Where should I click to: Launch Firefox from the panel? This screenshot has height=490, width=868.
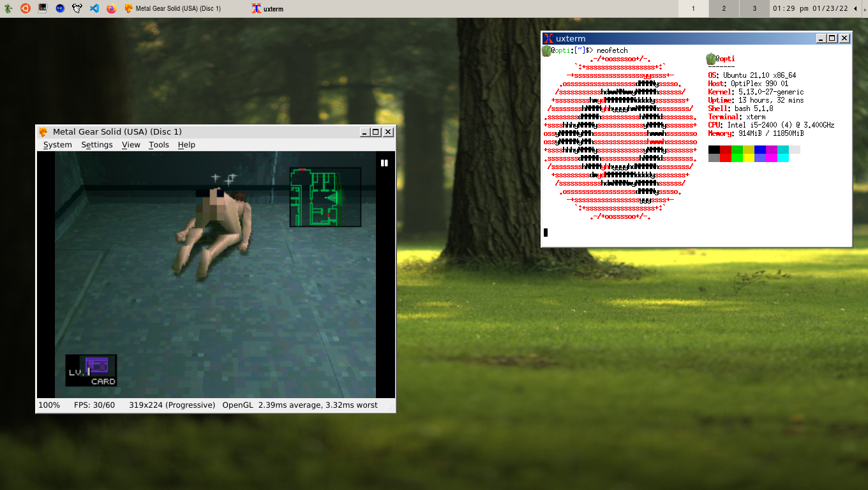(111, 8)
